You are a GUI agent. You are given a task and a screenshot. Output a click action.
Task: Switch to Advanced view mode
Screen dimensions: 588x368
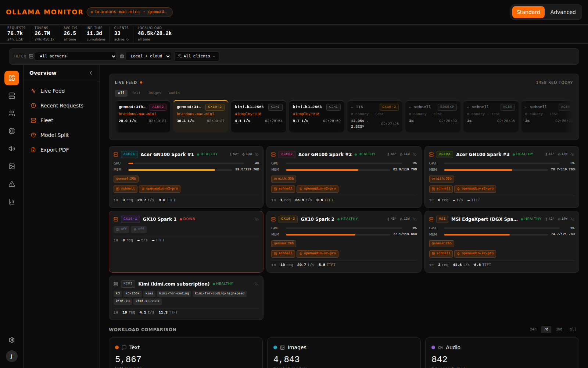(563, 12)
